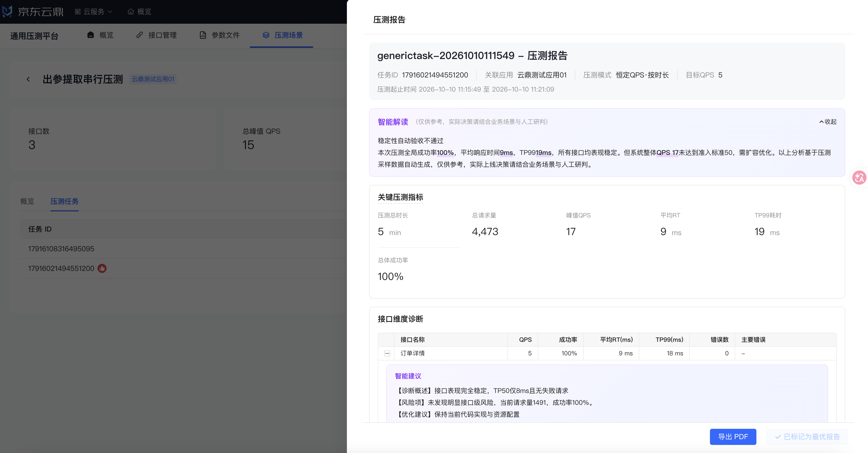Screen dimensions: 868x453
Task: Select the 压测场景 tab
Action: tap(282, 35)
